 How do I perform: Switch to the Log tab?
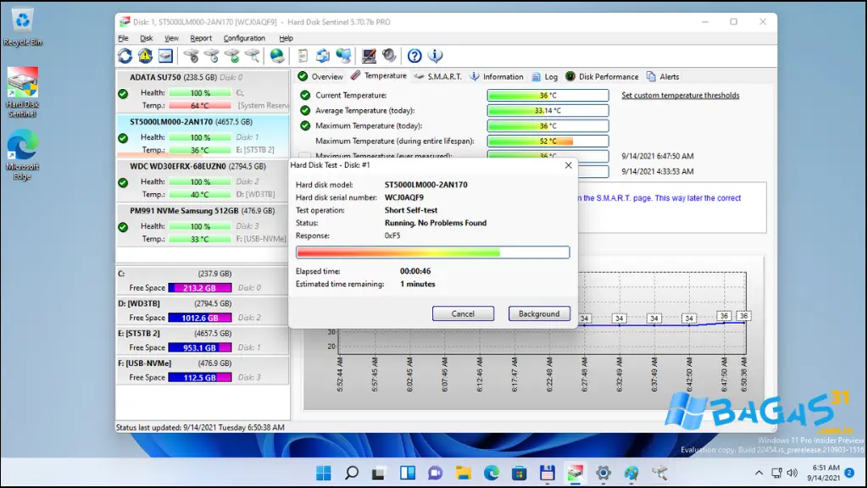(x=549, y=75)
